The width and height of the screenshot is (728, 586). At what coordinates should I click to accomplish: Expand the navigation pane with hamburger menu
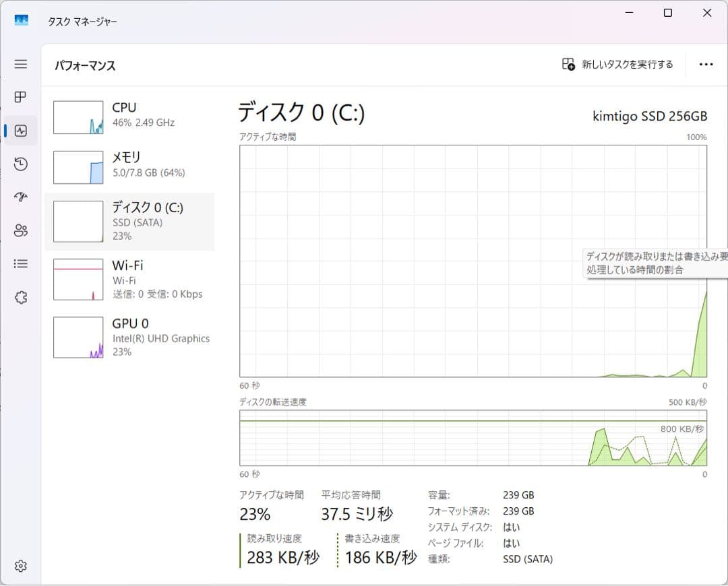point(20,64)
